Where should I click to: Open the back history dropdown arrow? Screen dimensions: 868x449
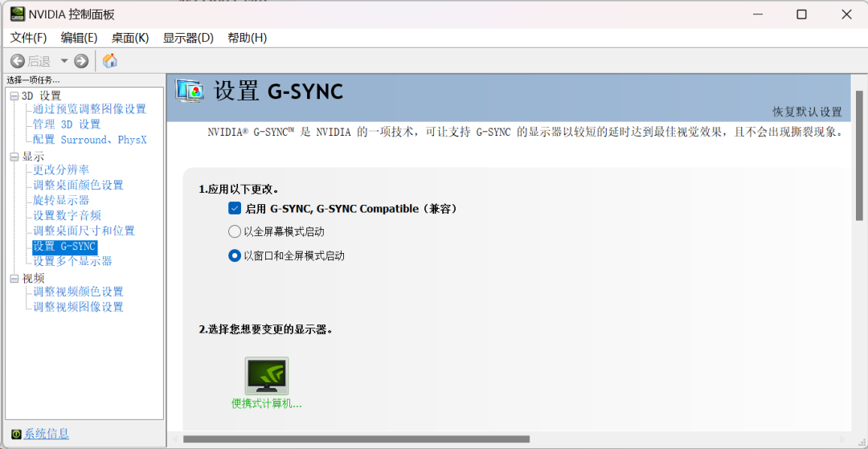(63, 61)
